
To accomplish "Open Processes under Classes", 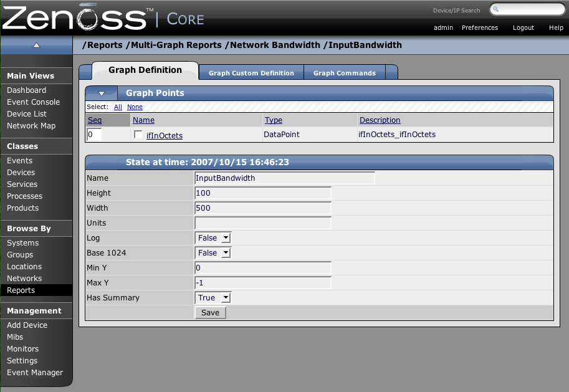I will 25,196.
